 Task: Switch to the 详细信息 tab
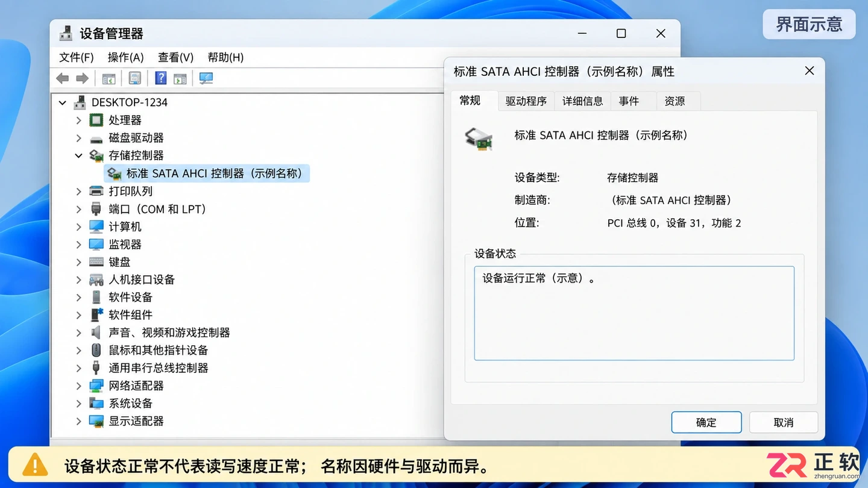[583, 101]
